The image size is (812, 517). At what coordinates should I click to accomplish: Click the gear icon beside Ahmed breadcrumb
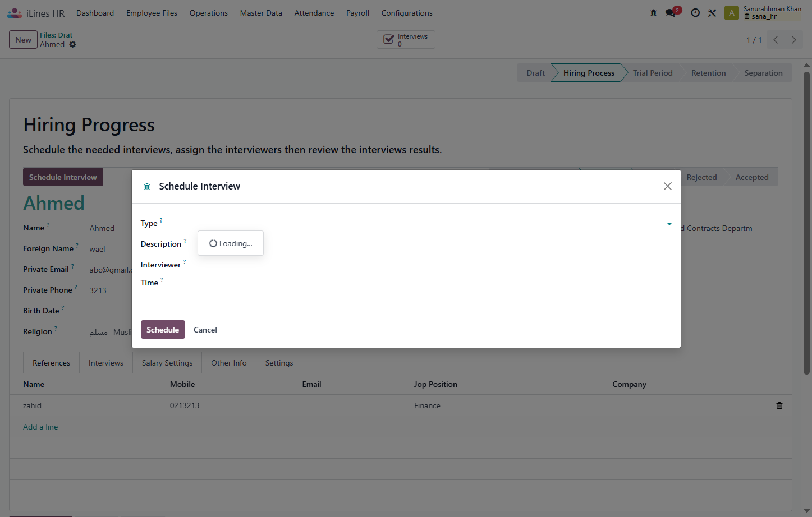(x=72, y=44)
